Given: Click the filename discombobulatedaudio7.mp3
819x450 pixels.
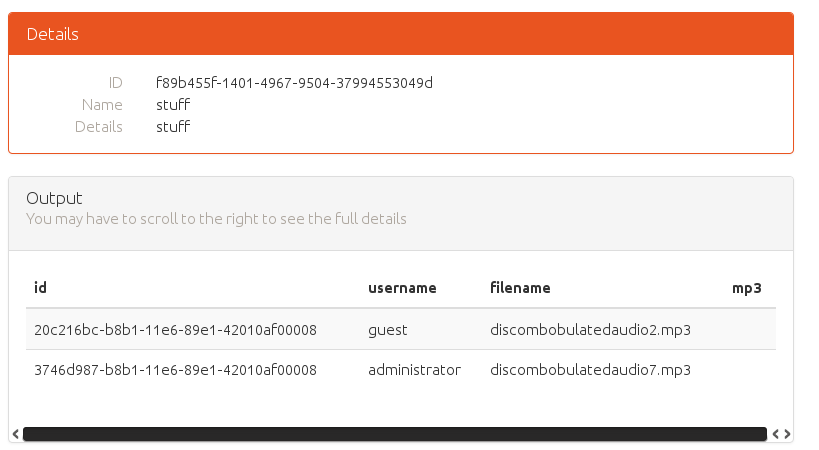Looking at the screenshot, I should pos(590,370).
